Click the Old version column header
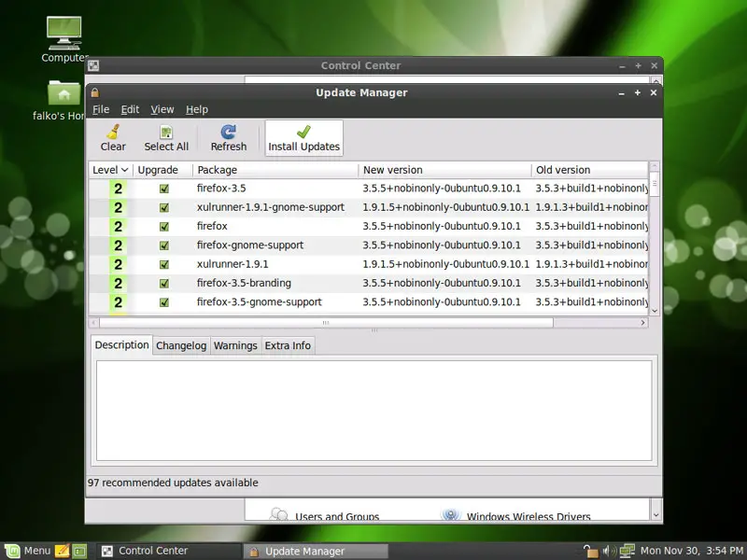 (x=590, y=170)
